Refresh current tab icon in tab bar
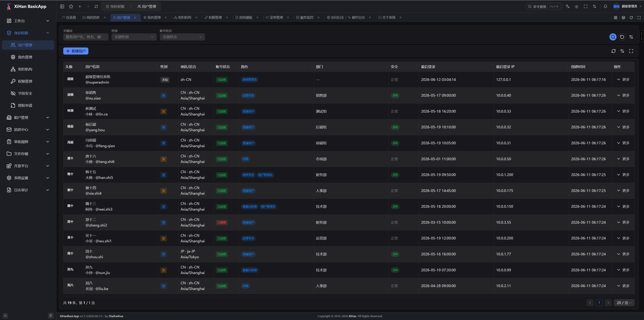 tap(631, 17)
